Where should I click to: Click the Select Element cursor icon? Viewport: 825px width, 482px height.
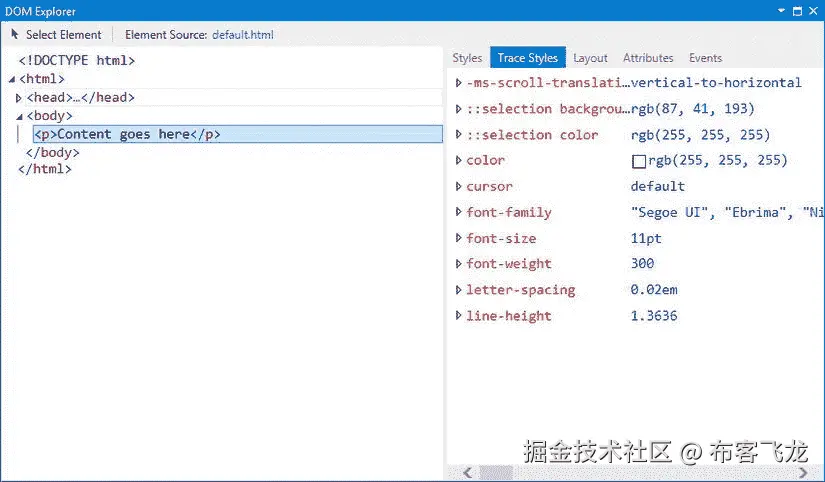(15, 34)
